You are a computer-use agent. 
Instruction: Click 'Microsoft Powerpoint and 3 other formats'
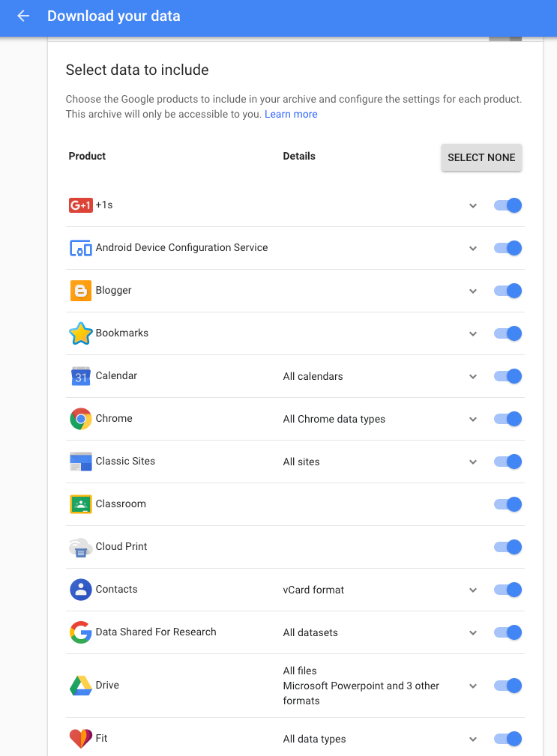click(x=361, y=693)
